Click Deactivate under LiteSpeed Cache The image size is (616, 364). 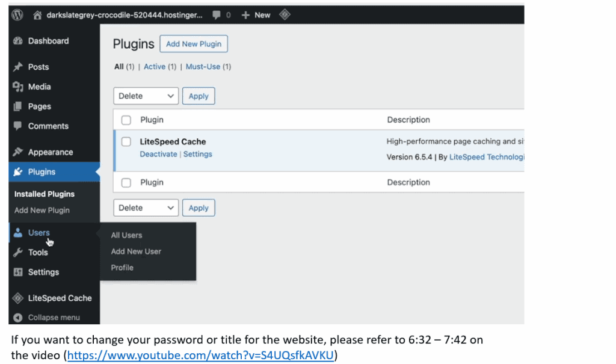[158, 154]
